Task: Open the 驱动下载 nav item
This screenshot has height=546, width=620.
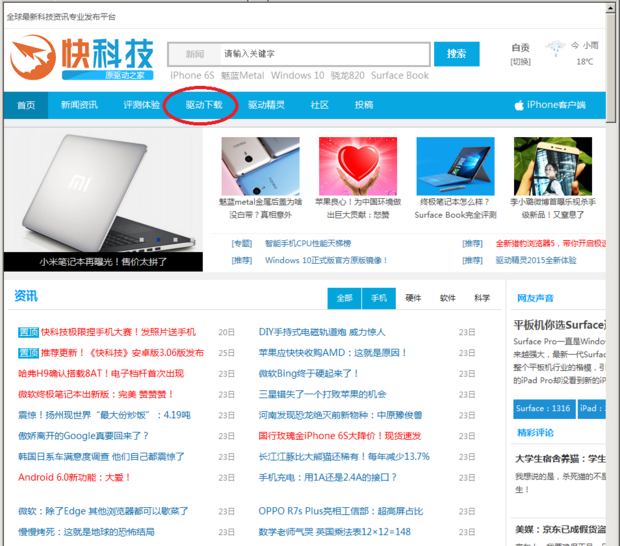Action: click(204, 105)
